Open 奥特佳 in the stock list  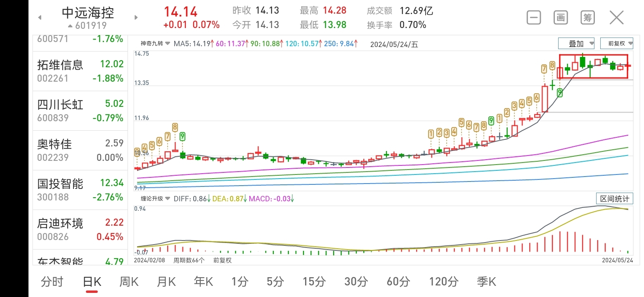pos(80,150)
